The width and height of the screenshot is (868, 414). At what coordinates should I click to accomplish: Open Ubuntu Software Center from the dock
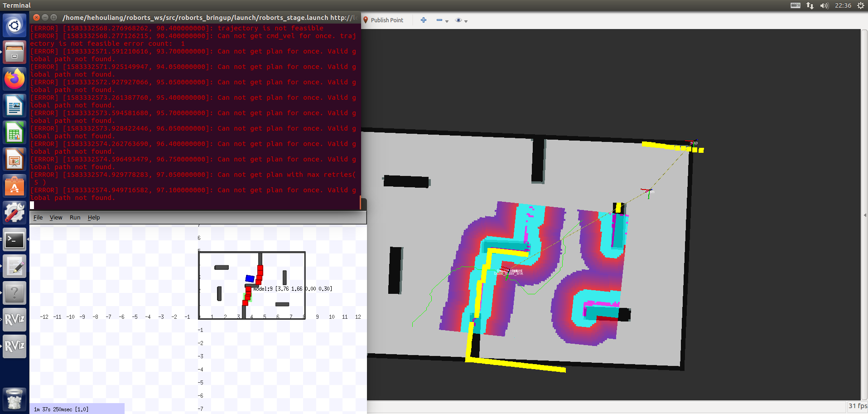tap(14, 186)
